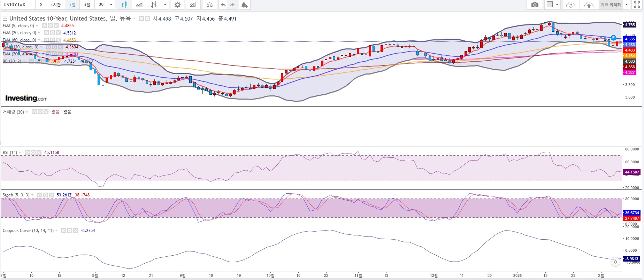The height and width of the screenshot is (280, 644).
Task: Switch to the line chart style icon
Action: point(139,5)
